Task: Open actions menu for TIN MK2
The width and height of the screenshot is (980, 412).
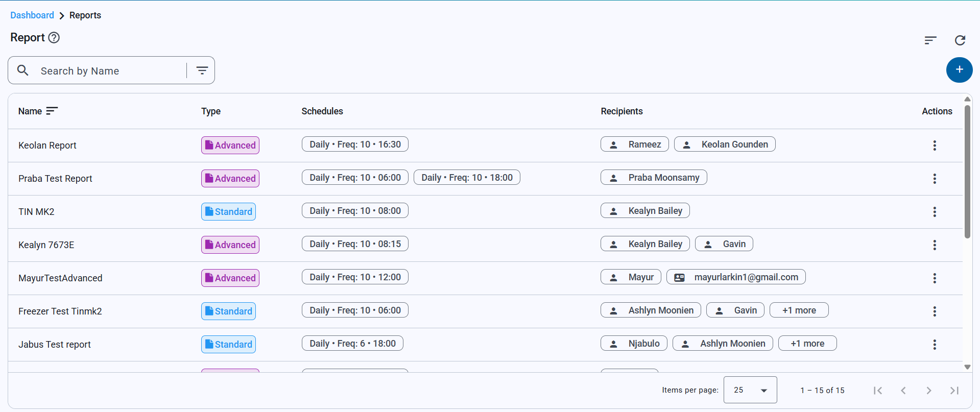Action: 934,212
